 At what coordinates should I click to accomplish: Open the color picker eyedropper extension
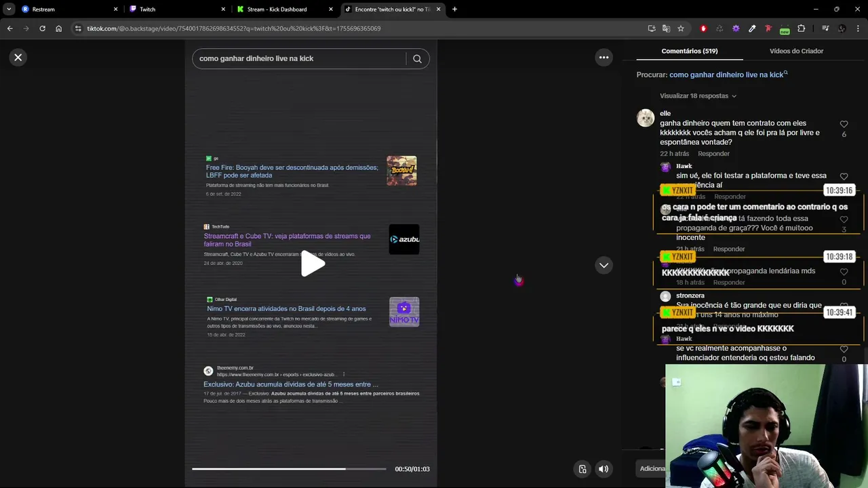[x=752, y=28]
